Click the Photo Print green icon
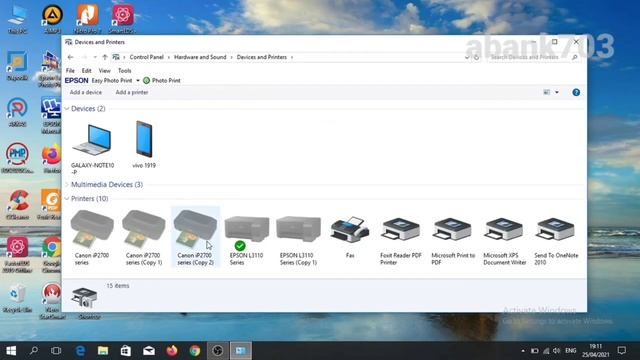Viewport: 640px width, 360px height. [147, 80]
